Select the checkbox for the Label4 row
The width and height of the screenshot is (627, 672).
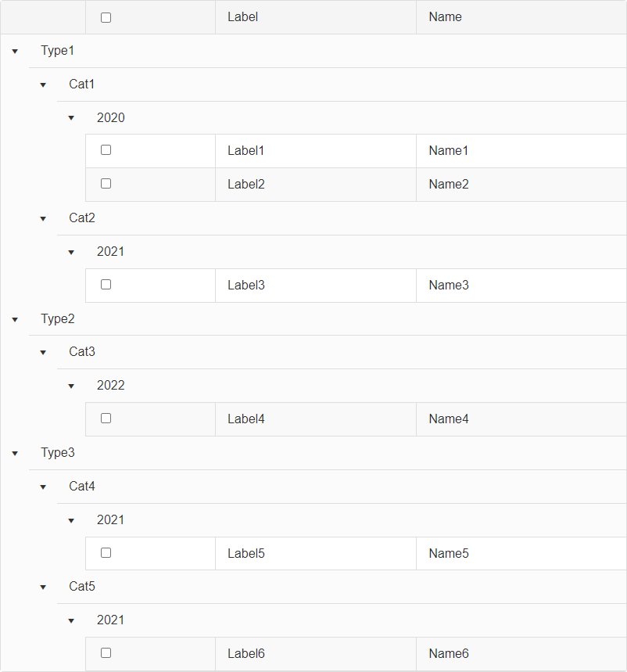pos(106,419)
